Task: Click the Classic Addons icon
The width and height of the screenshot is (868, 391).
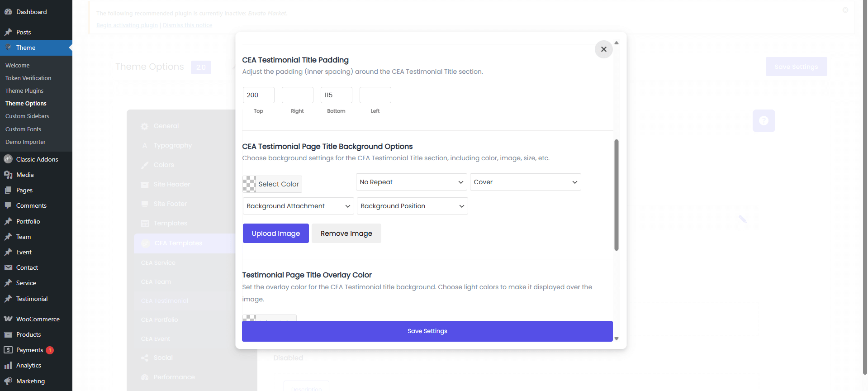Action: point(8,159)
